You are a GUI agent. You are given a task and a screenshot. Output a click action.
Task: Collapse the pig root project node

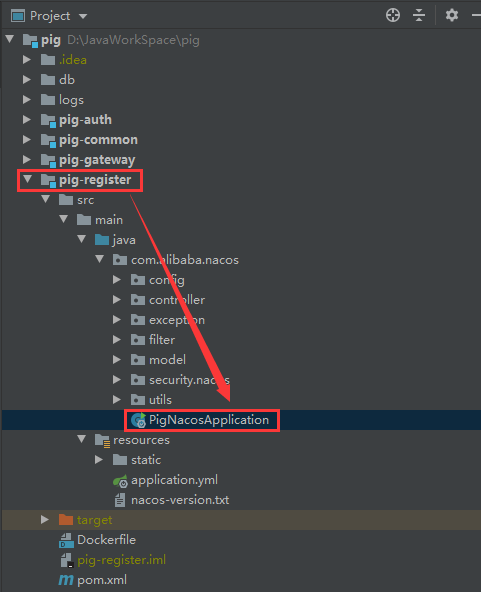10,39
